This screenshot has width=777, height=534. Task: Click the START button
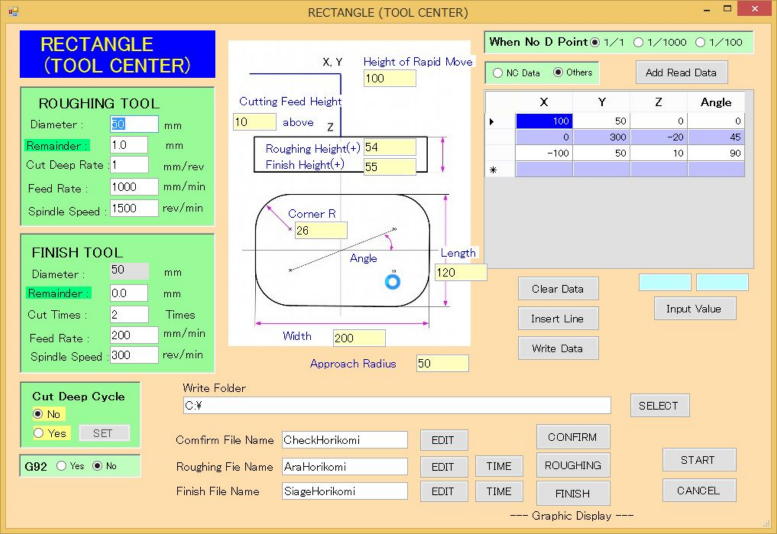tap(698, 460)
